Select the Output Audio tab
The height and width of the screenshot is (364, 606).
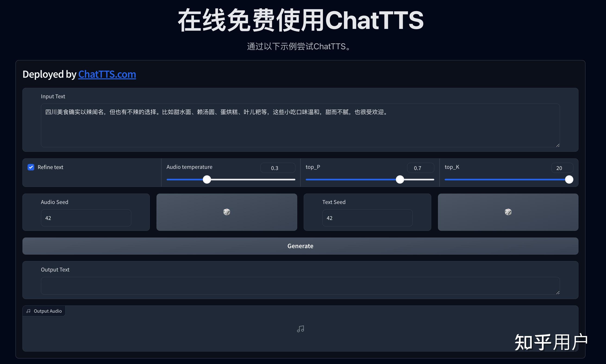(44, 311)
